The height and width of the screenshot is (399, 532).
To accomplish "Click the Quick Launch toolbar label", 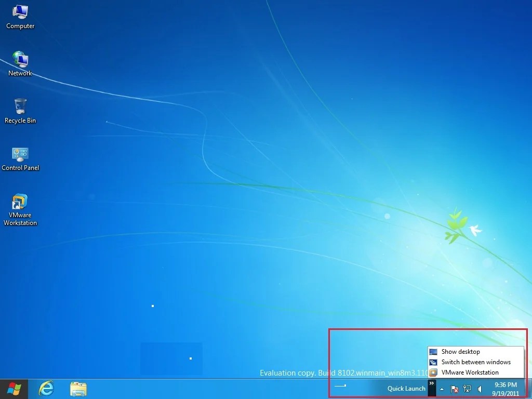I will (406, 388).
